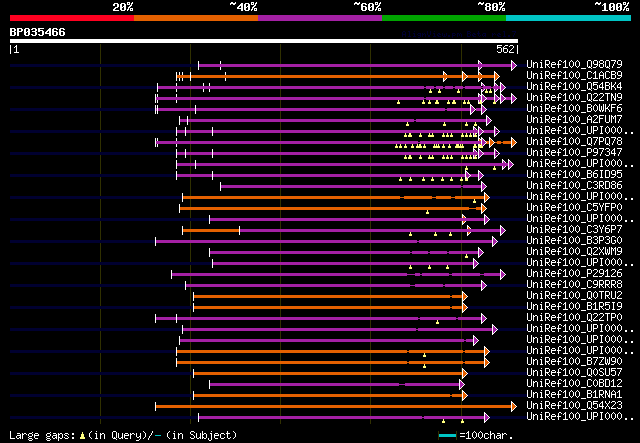
Task: Click the red 20% identity legend segment
Action: 72,18
